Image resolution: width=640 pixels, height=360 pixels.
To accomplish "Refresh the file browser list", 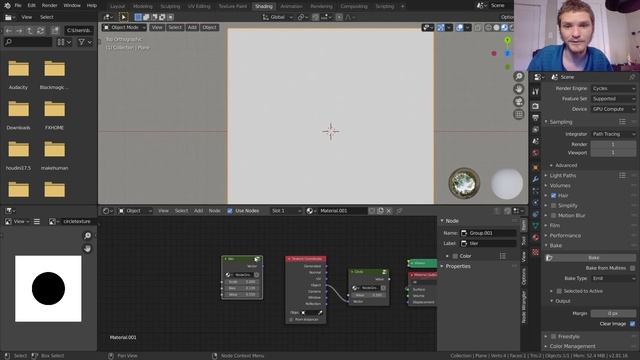I will (x=40, y=31).
